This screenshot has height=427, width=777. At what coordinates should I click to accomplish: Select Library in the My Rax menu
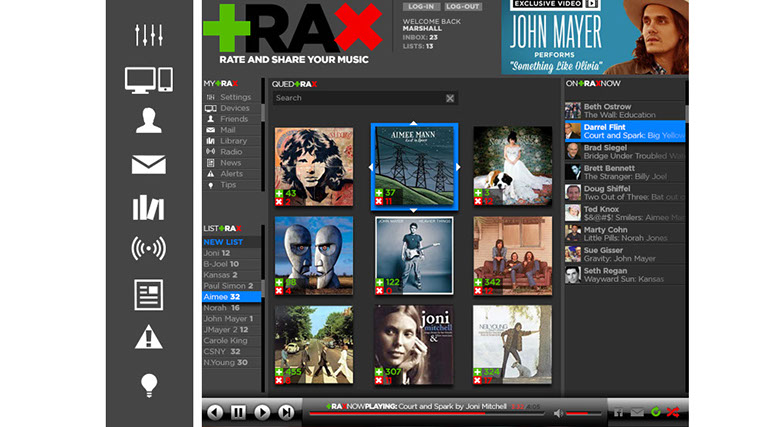point(233,141)
